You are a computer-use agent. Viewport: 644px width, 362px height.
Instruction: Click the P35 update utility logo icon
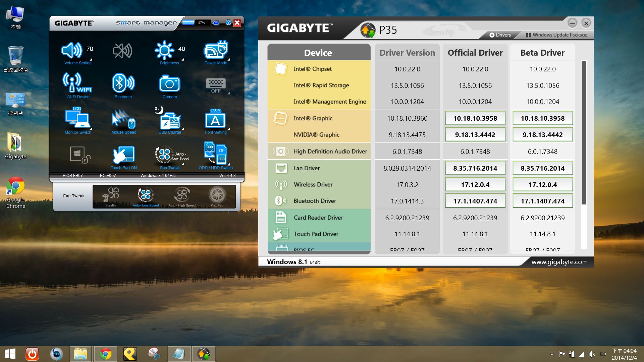coord(368,30)
